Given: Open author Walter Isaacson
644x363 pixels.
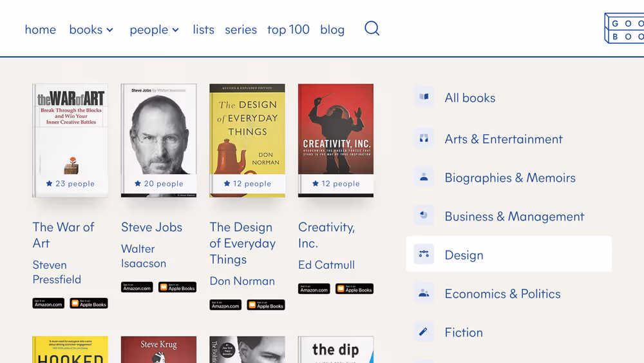Looking at the screenshot, I should click(x=144, y=256).
